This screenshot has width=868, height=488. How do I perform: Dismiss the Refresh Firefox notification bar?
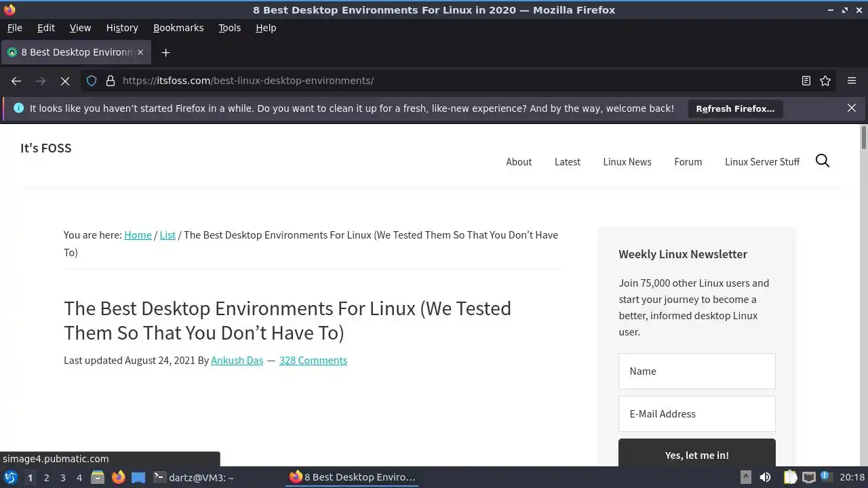point(852,108)
